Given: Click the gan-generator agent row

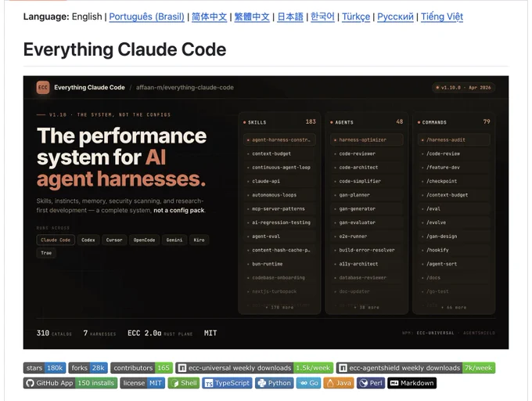Looking at the screenshot, I should click(367, 209).
